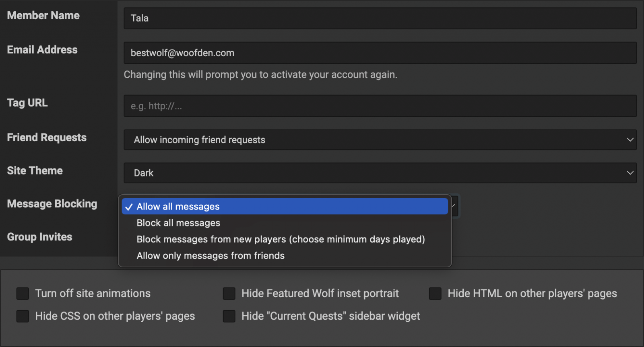Click the 'Email Address' label
This screenshot has height=347, width=644.
click(42, 50)
